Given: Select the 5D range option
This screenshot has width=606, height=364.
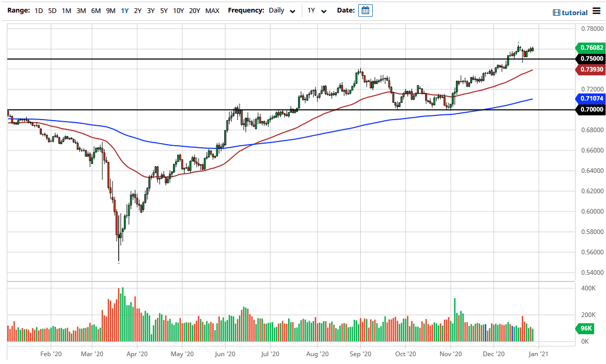Looking at the screenshot, I should pyautogui.click(x=52, y=10).
